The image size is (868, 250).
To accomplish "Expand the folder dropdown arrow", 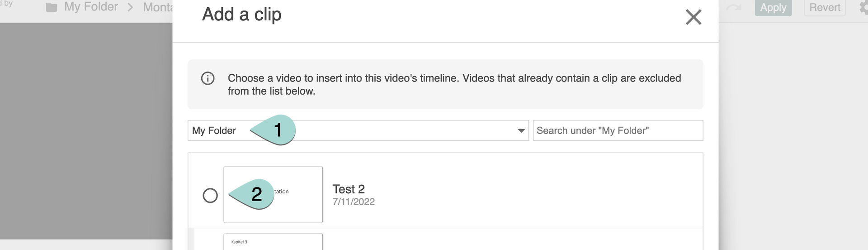I will (x=521, y=131).
